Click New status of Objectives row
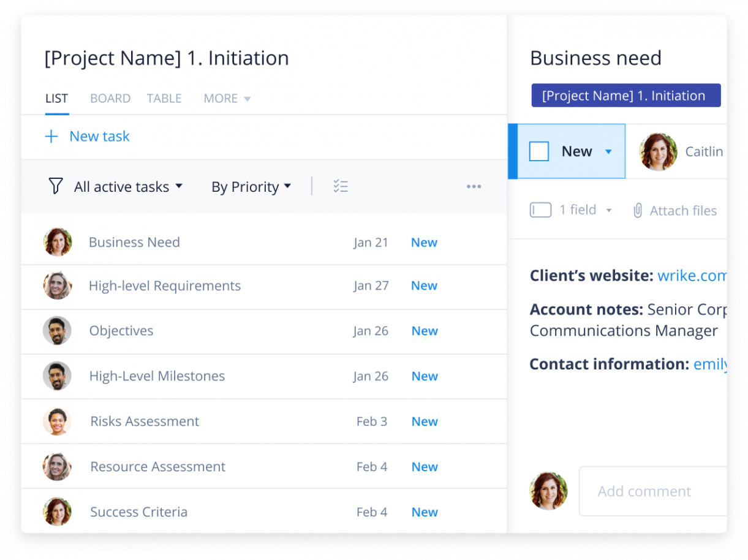 click(425, 331)
